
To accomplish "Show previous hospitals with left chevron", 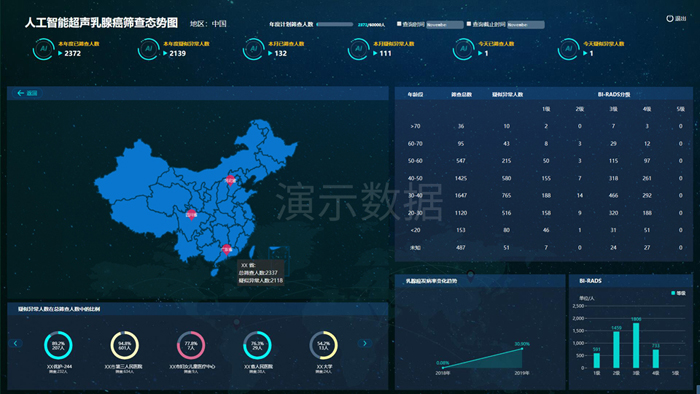I will [x=15, y=343].
